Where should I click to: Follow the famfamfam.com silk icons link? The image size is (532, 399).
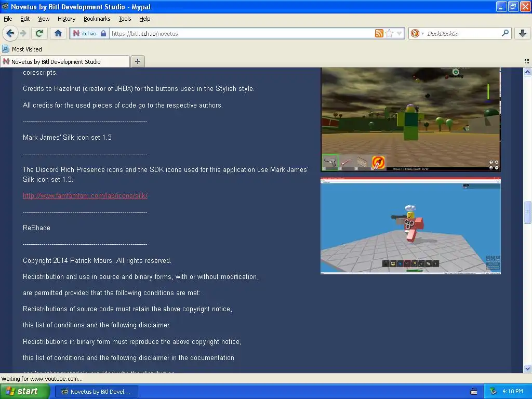(x=85, y=195)
